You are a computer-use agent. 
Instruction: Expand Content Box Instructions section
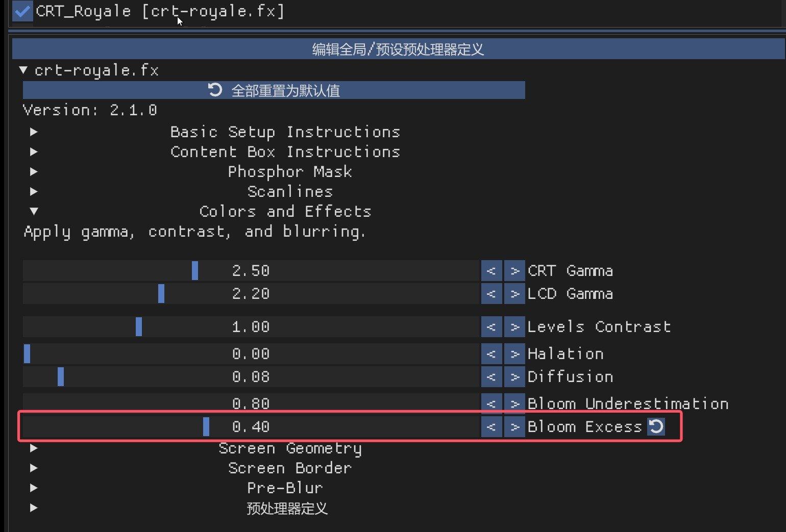coord(34,152)
